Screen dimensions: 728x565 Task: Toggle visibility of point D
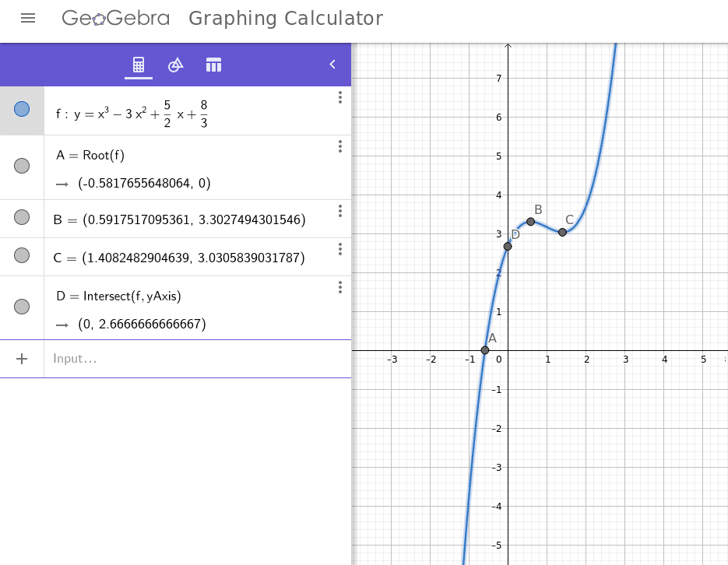pyautogui.click(x=22, y=307)
